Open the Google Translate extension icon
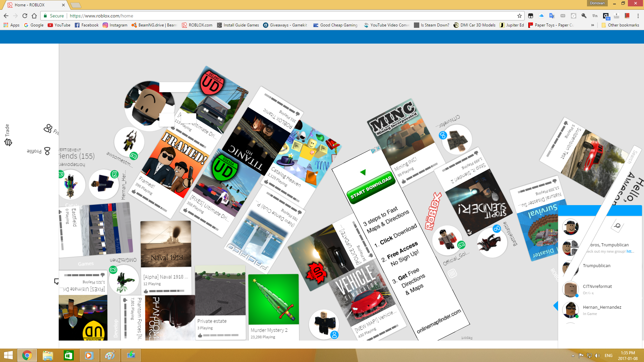 click(x=552, y=16)
